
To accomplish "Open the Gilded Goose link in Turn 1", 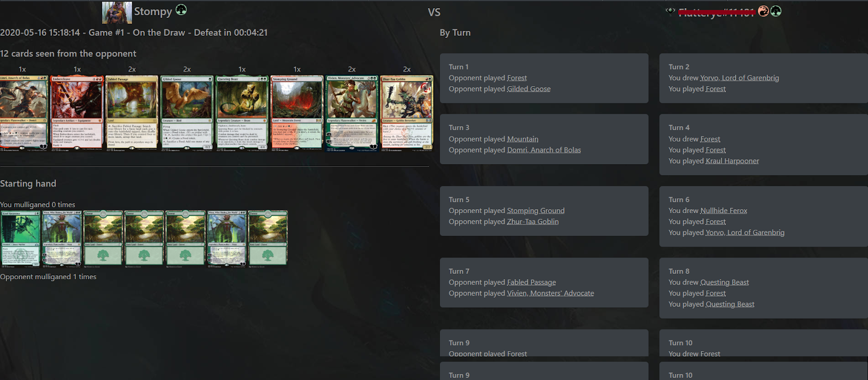I will coord(529,89).
